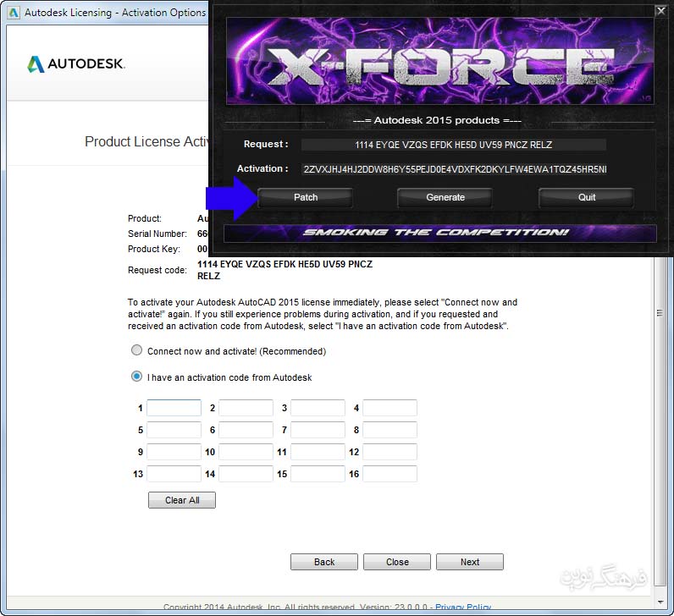Image resolution: width=674 pixels, height=616 pixels.
Task: Click activation code field 12
Action: pyautogui.click(x=389, y=452)
